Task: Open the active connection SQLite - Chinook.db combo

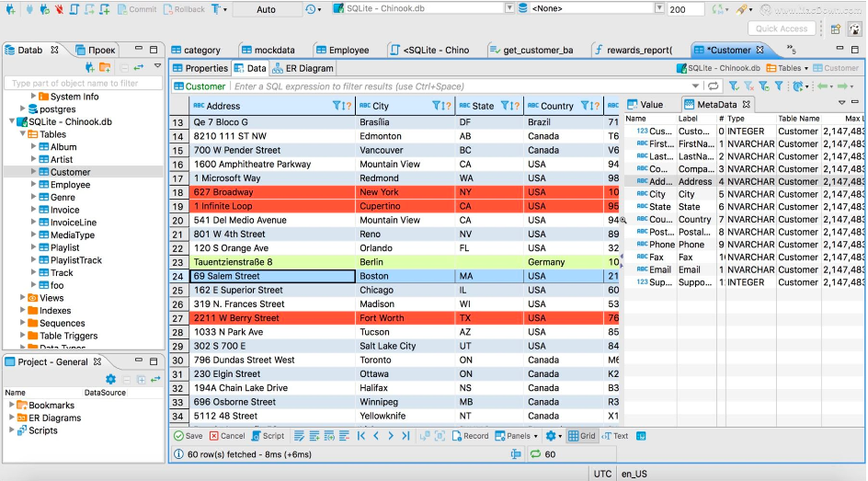Action: coord(424,8)
